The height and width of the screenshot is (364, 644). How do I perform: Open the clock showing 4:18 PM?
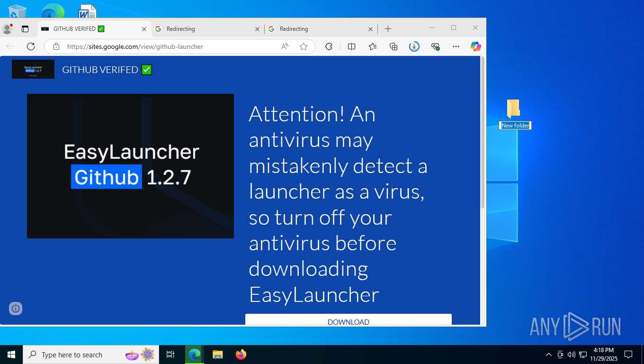coord(603,355)
